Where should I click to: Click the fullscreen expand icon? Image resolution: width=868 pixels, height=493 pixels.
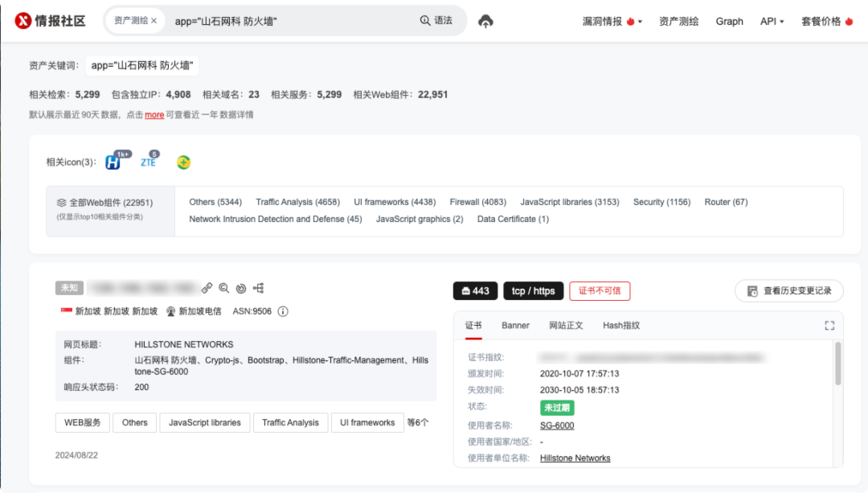point(829,326)
